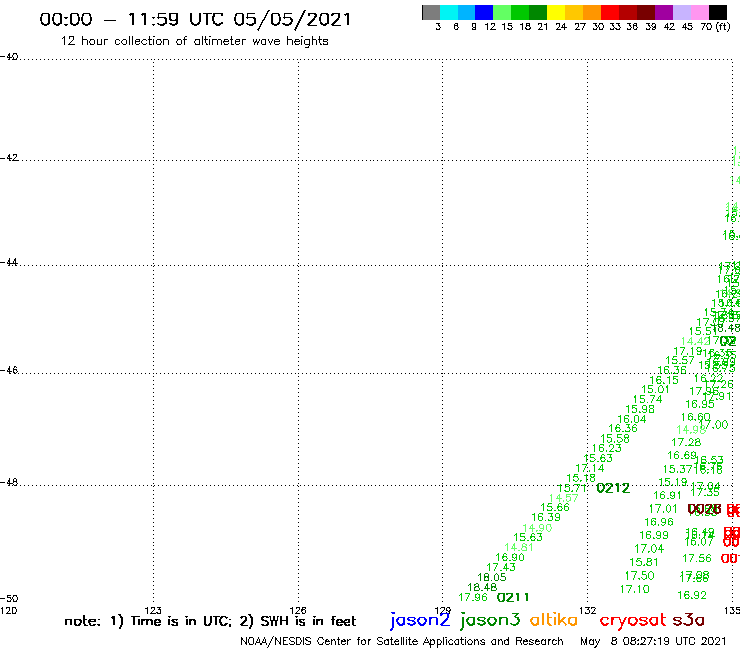Click the yellow swatch in the legend
This screenshot has height=650, width=740.
555,12
